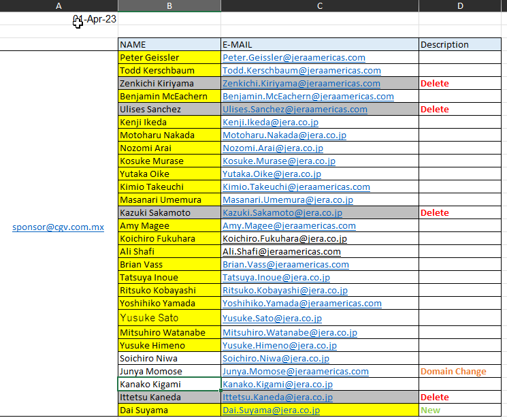
Task: Open Ritsuko.Kobayashi@jera.co.jp link
Action: (285, 291)
